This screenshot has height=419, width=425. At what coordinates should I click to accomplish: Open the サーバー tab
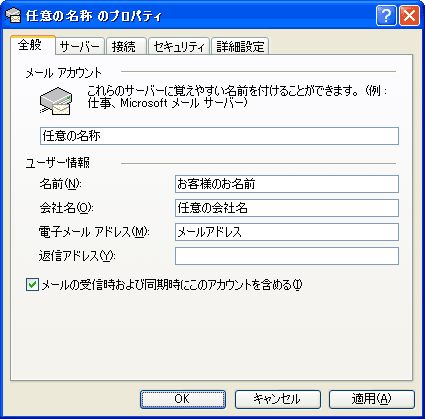(x=80, y=46)
